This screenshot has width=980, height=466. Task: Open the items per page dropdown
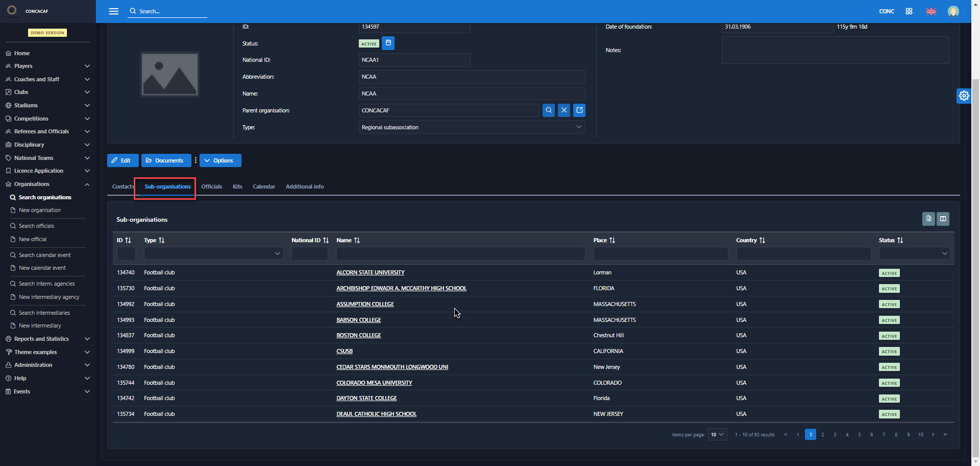[717, 435]
